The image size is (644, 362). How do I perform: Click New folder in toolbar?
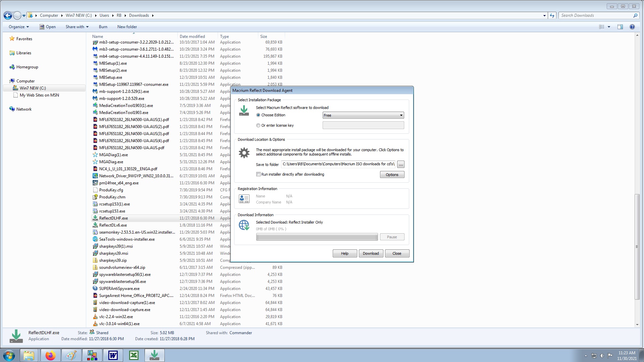127,27
